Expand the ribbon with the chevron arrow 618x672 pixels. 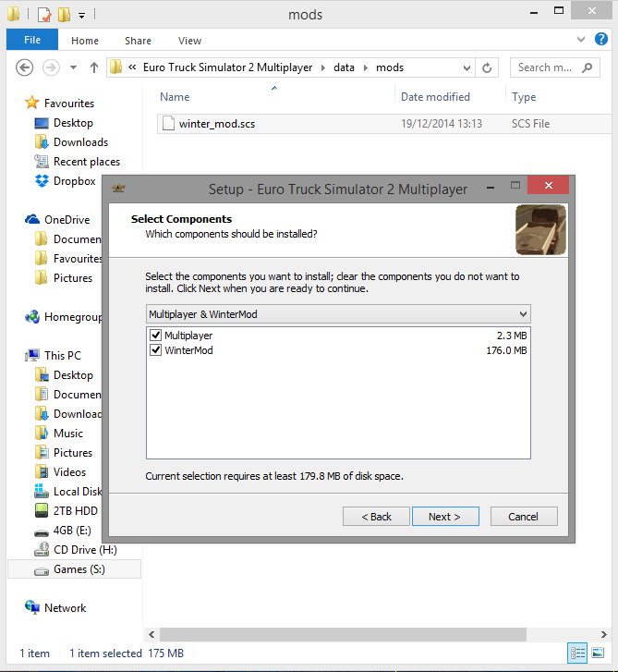click(581, 40)
